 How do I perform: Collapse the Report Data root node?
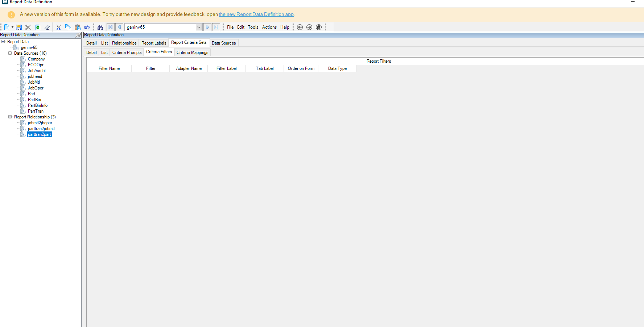(3, 42)
